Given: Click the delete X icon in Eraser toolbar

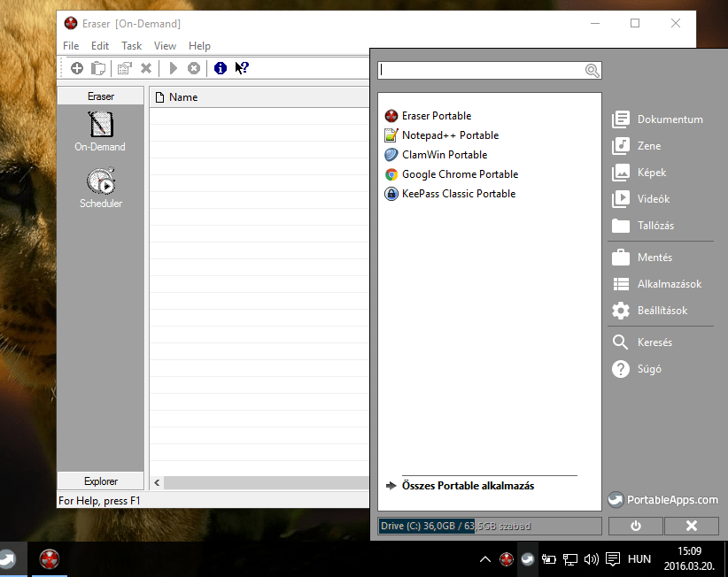Looking at the screenshot, I should (146, 68).
